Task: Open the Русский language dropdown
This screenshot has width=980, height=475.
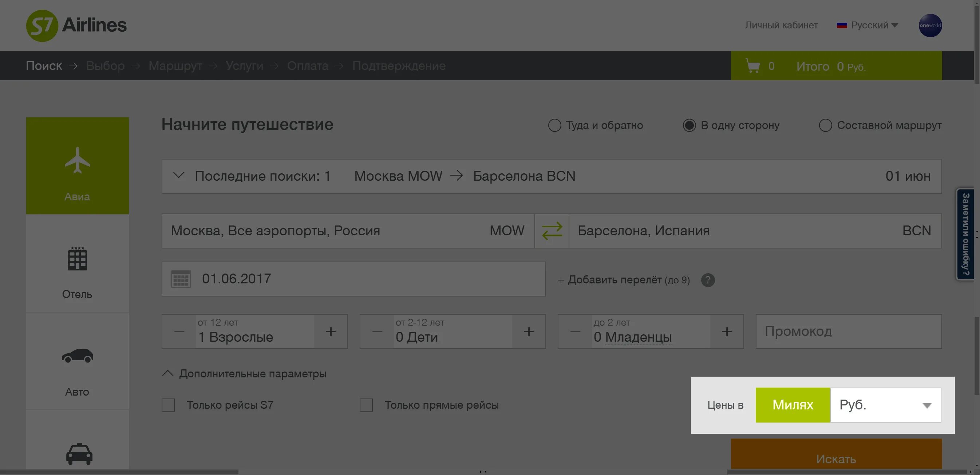Action: [x=868, y=25]
